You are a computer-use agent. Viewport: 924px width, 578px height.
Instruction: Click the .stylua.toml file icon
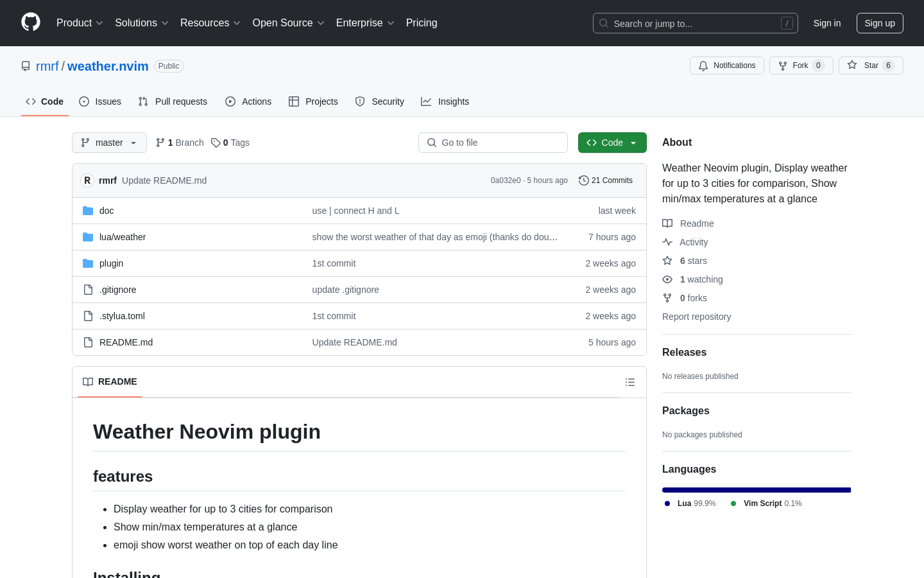pos(88,316)
